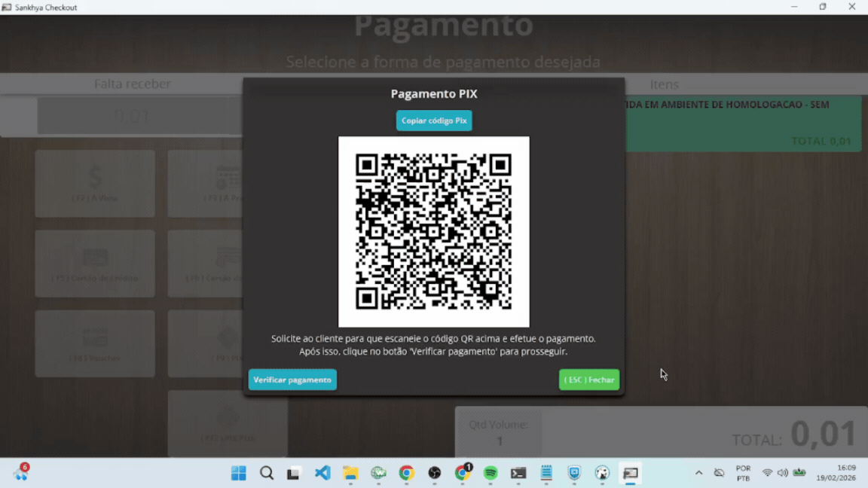
Task: Open the round black-and-white app icon in taskbar
Action: click(602, 473)
